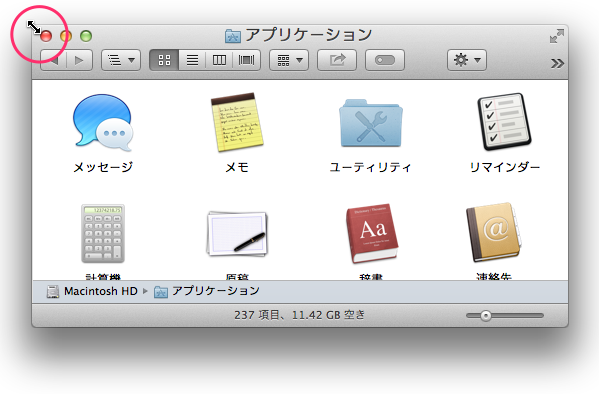This screenshot has height=394, width=599.
Task: Open the path list dropdown button
Action: pos(121,60)
